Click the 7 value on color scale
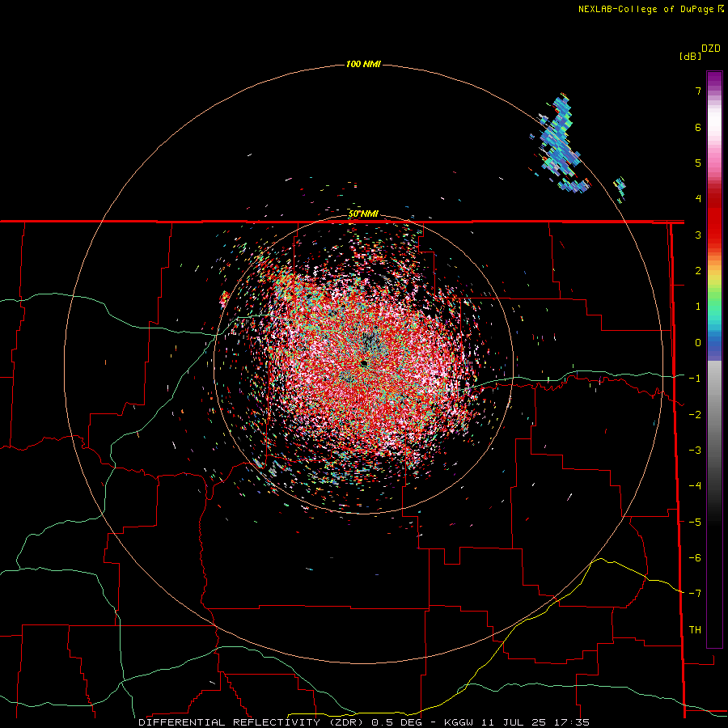This screenshot has height=728, width=728. pos(698,91)
